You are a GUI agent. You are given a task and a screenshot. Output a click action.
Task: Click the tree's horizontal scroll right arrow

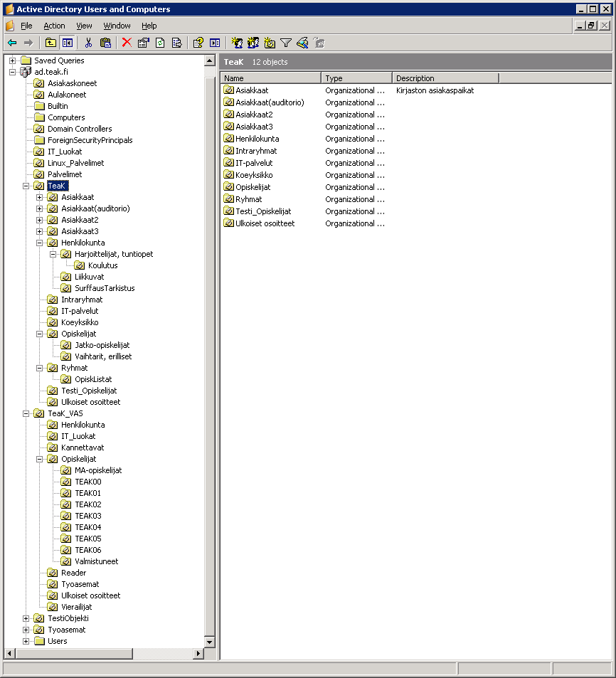198,653
